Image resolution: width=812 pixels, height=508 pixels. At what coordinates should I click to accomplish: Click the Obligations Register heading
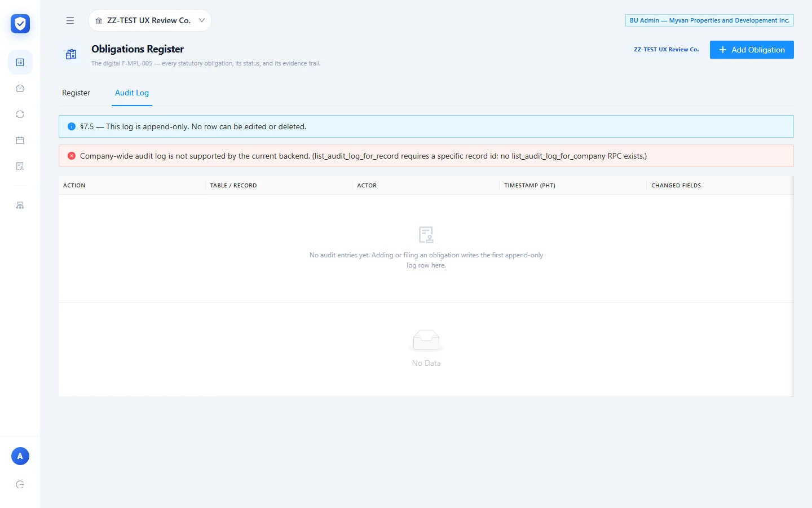pyautogui.click(x=138, y=49)
